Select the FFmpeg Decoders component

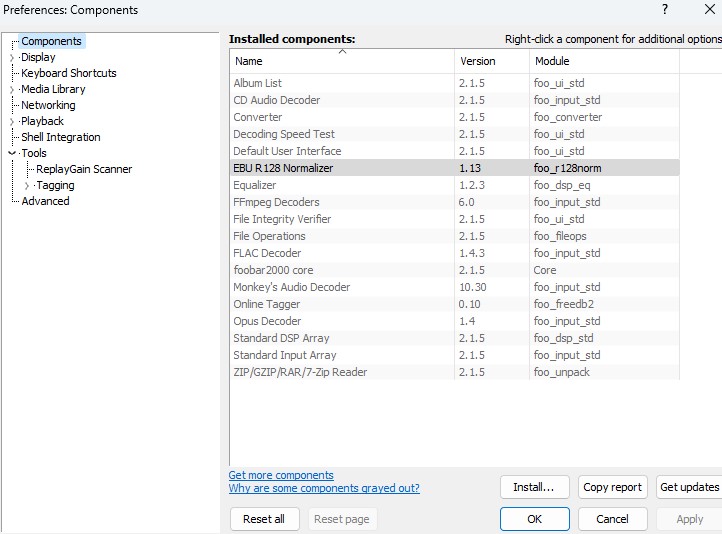pyautogui.click(x=454, y=202)
